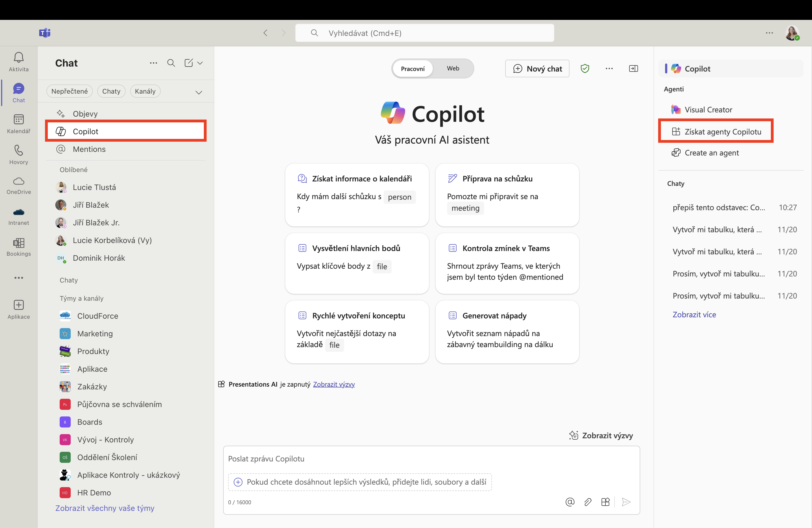Click the Nový chat button
This screenshot has width=812, height=528.
[x=537, y=68]
